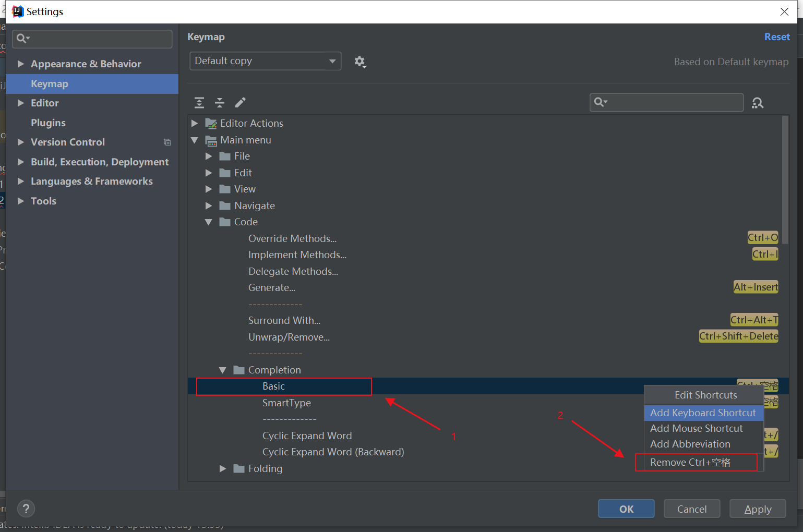Click the keymap action search field
The width and height of the screenshot is (803, 532).
tap(667, 102)
